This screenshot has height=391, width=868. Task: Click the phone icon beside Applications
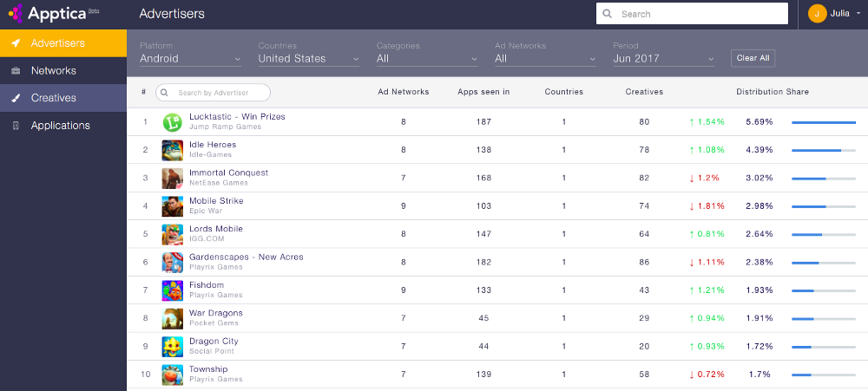(16, 126)
